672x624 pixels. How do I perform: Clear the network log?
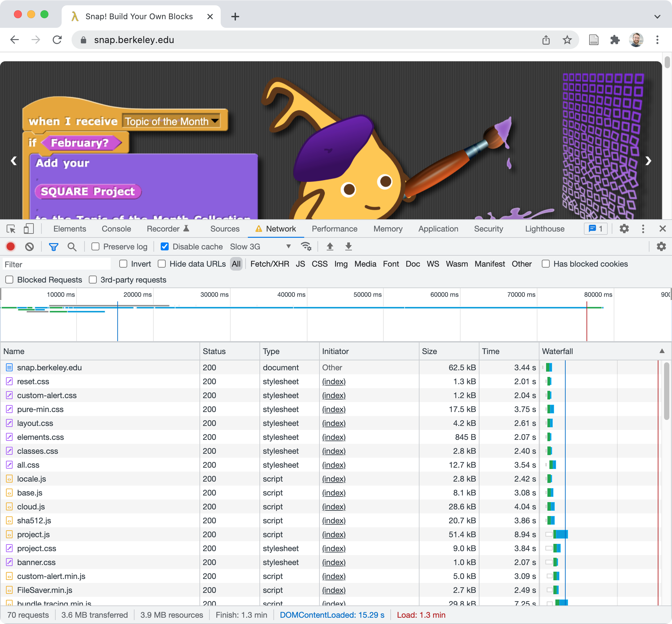pos(29,246)
